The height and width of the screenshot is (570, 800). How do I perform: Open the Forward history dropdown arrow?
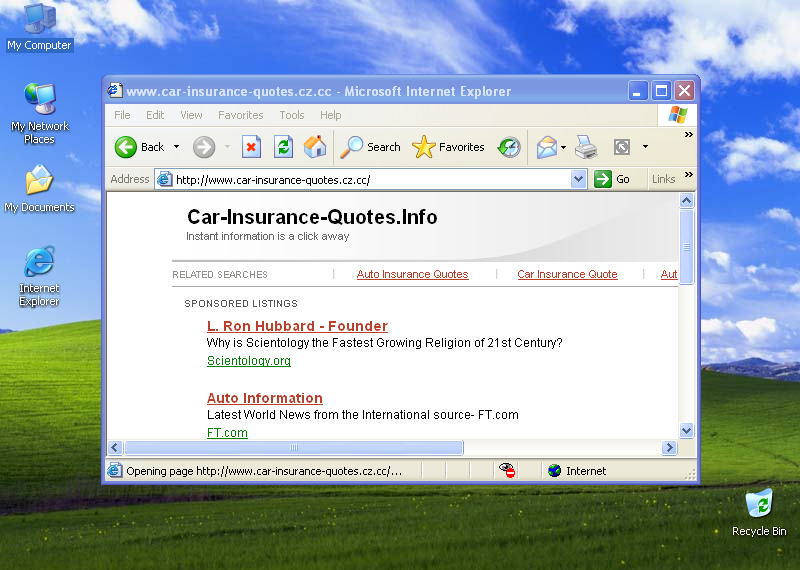pos(227,147)
